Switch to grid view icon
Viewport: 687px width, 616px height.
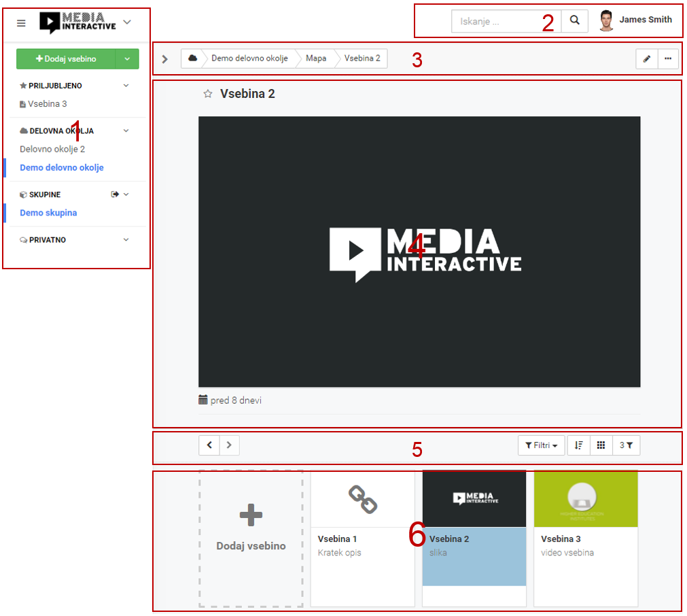tap(601, 445)
